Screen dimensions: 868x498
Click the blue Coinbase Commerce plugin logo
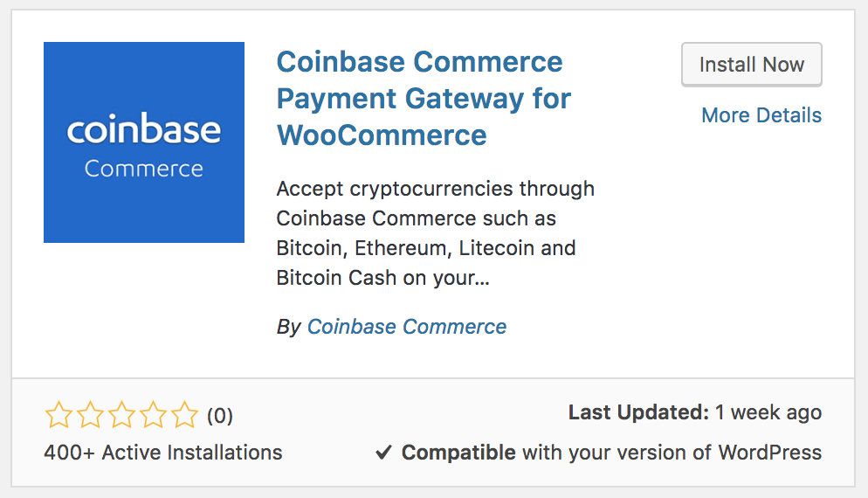click(x=144, y=142)
